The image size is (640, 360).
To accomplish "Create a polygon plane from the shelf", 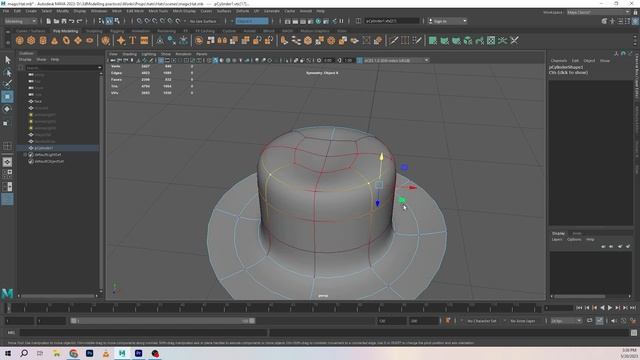I will 78,40.
